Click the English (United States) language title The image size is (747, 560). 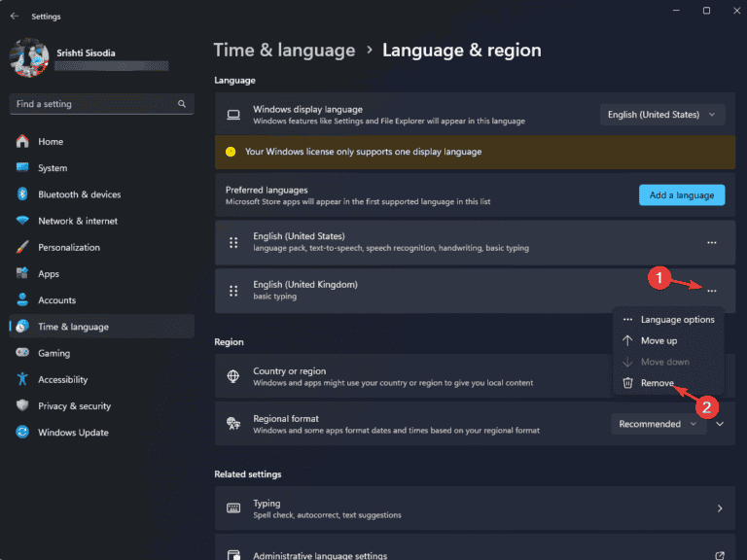tap(299, 236)
